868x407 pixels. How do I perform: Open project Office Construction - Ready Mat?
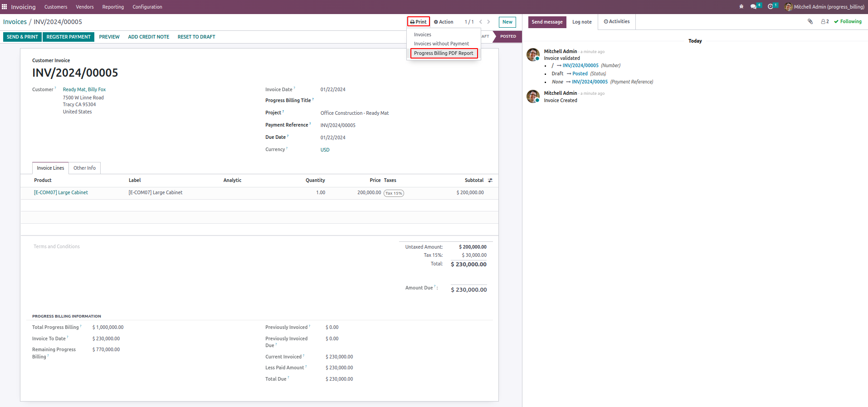pyautogui.click(x=355, y=113)
